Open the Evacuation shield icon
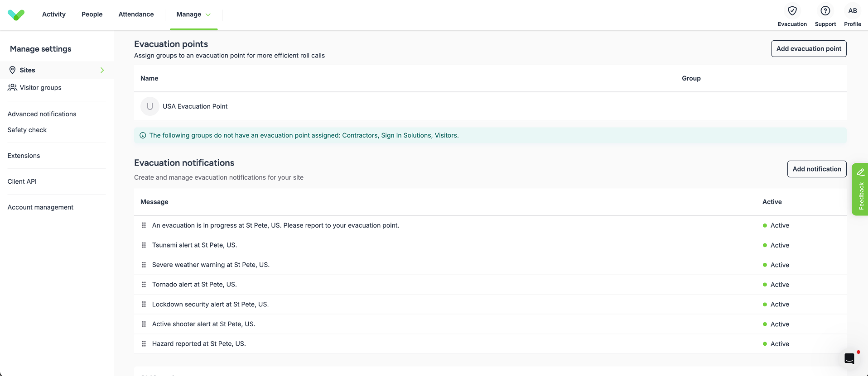The height and width of the screenshot is (376, 868). coord(792,11)
